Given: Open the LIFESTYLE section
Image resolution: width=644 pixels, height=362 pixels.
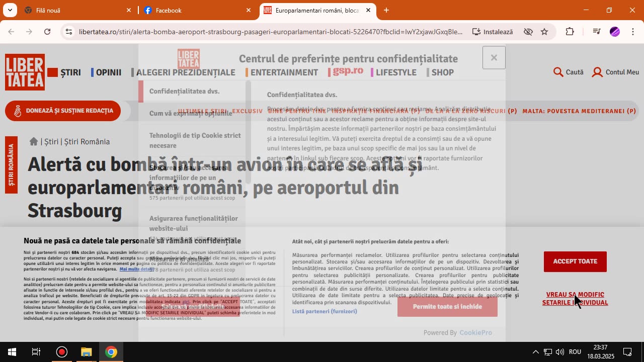Looking at the screenshot, I should [x=396, y=72].
